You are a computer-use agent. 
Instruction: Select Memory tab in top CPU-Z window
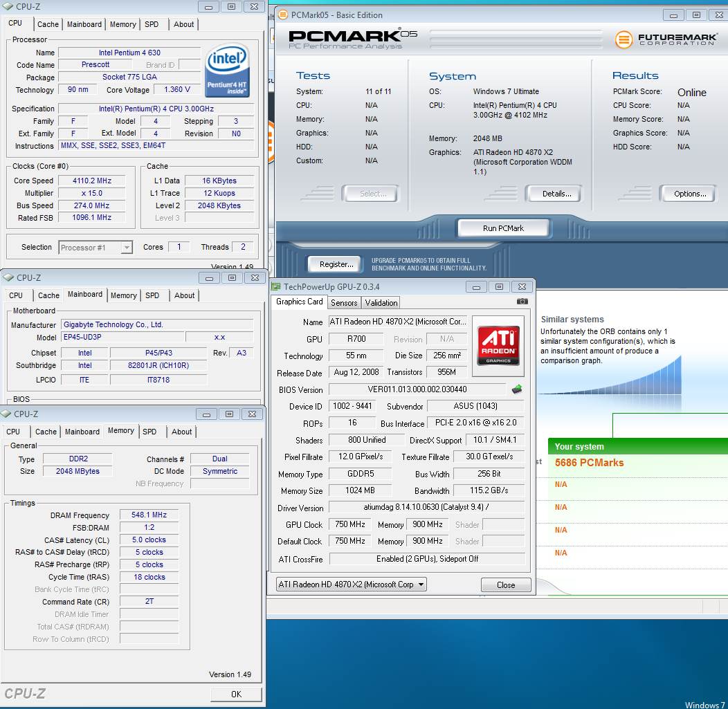(x=123, y=24)
